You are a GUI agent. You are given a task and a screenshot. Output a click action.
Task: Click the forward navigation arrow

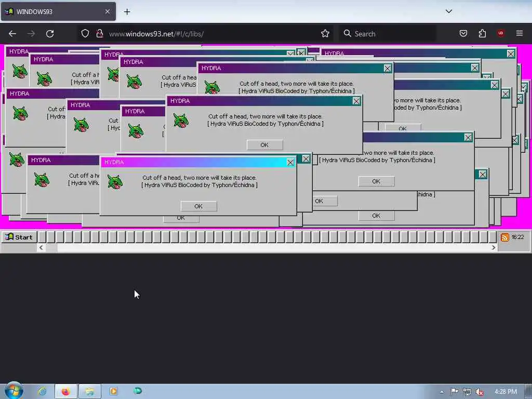31,34
